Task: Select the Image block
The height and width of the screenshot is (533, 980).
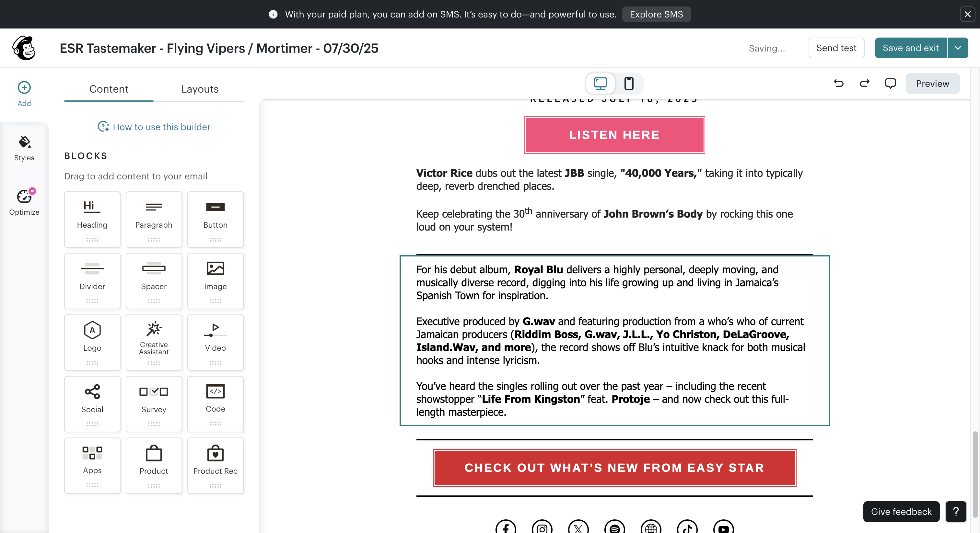Action: click(215, 281)
